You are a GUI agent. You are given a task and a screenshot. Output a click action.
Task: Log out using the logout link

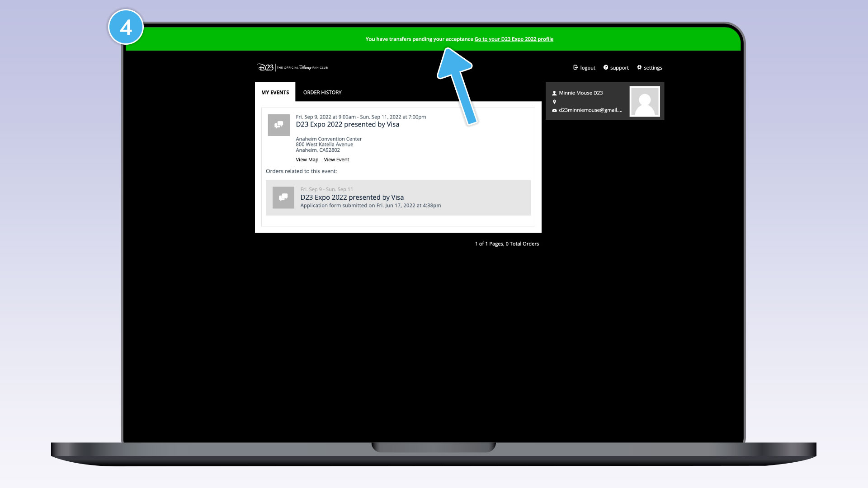coord(588,68)
